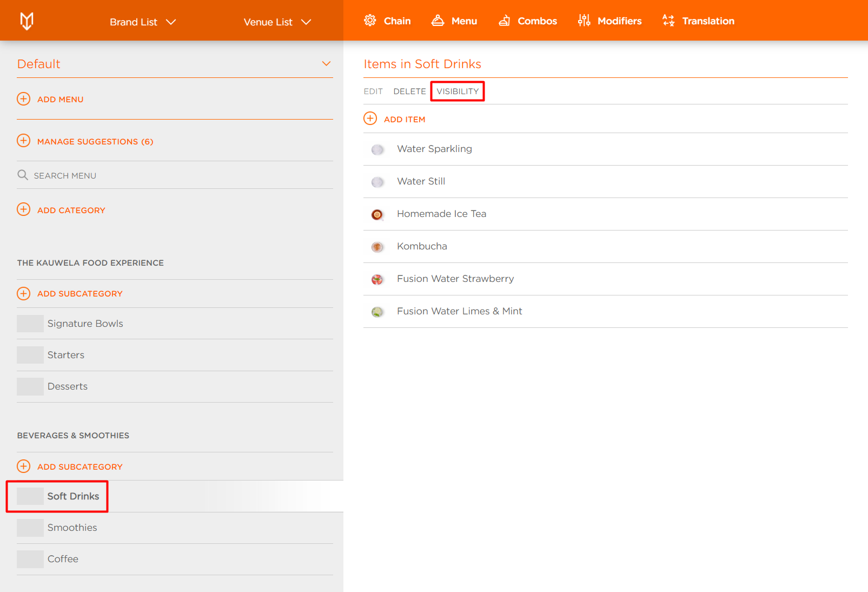This screenshot has width=868, height=592.
Task: Click the plus icon beside Add Category
Action: tap(24, 209)
